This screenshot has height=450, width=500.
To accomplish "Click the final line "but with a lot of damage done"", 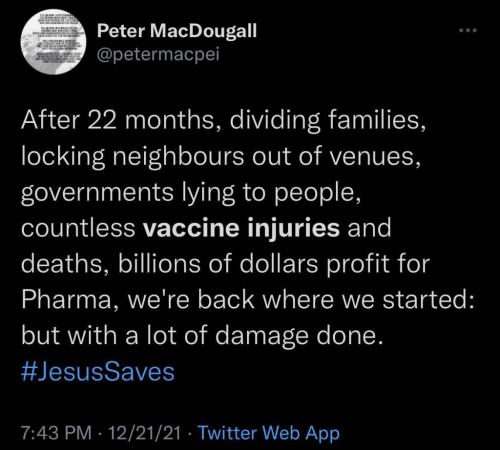I will (x=199, y=336).
